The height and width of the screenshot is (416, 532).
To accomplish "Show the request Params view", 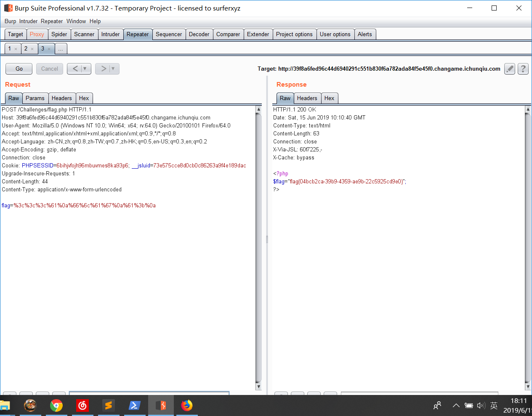I will [x=35, y=98].
